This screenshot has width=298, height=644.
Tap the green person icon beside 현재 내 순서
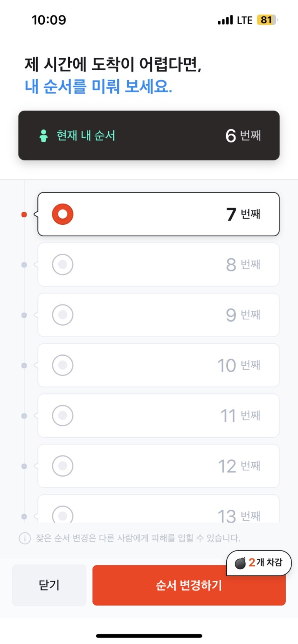[44, 135]
